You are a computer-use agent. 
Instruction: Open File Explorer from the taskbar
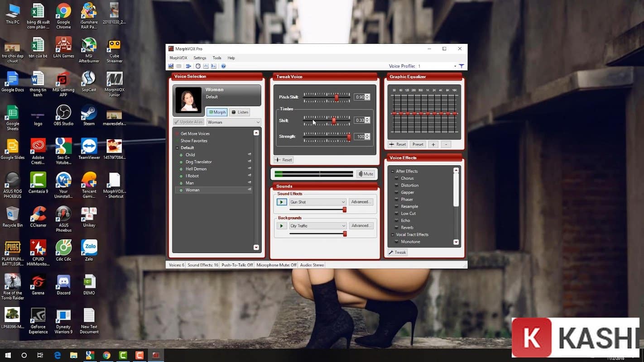pyautogui.click(x=74, y=355)
